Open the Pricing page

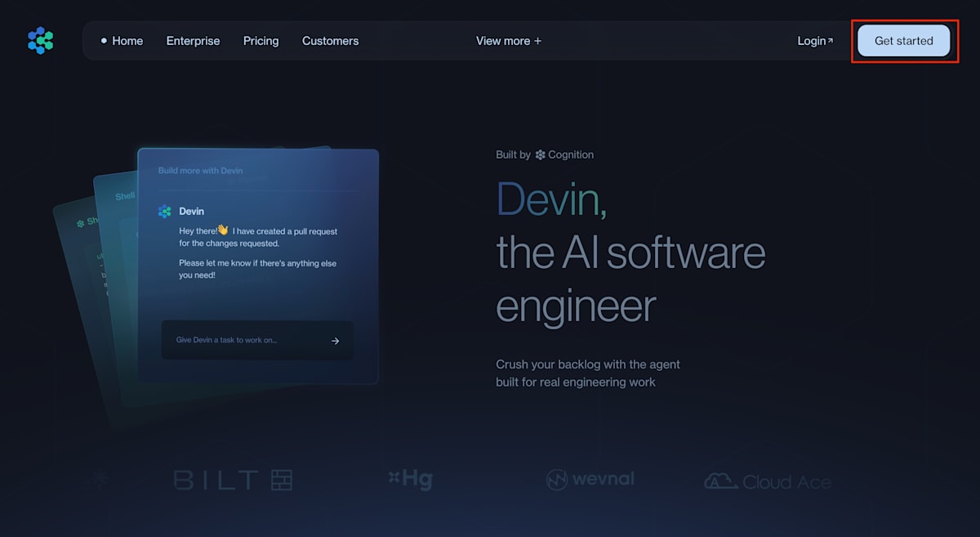click(x=261, y=41)
